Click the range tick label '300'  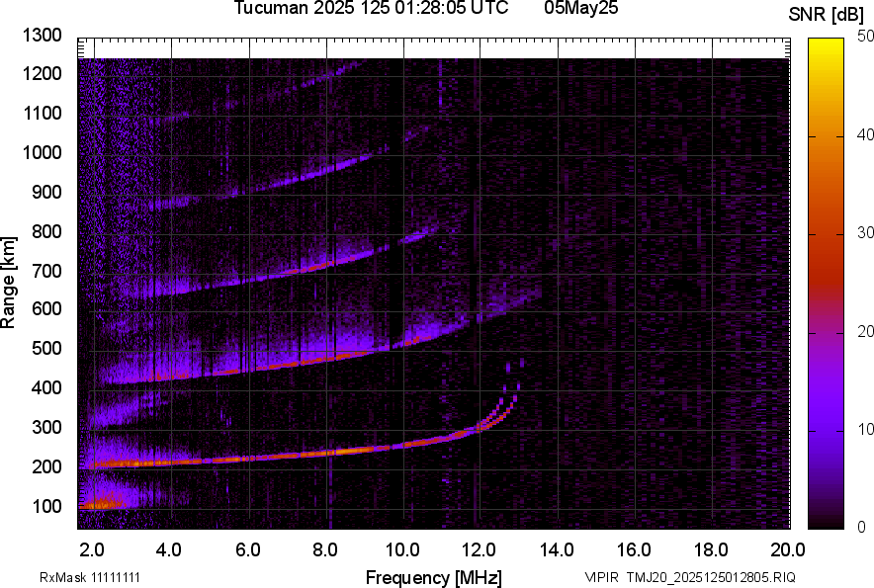coord(46,428)
